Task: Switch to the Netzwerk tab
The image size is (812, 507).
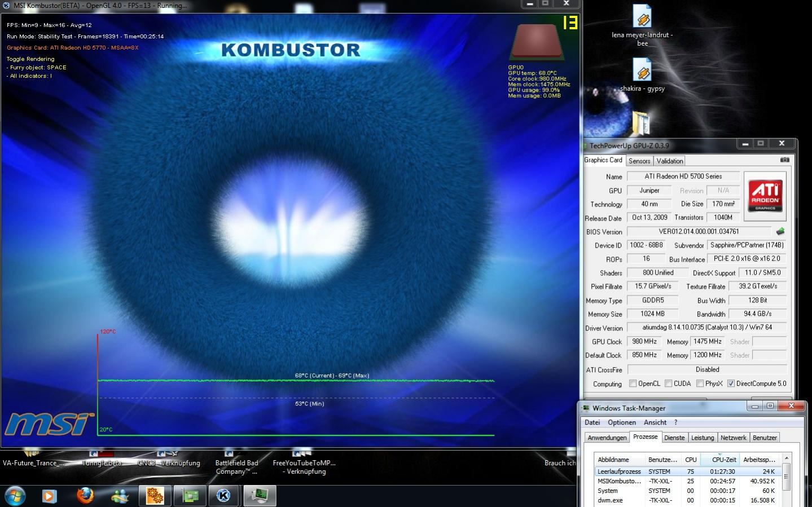Action: (733, 438)
